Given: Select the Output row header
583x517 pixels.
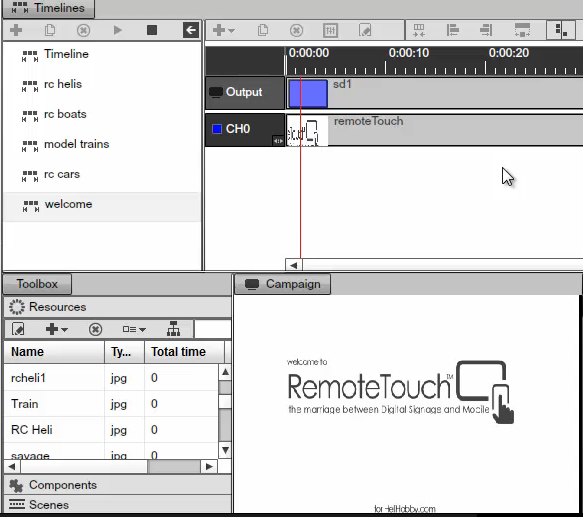Looking at the screenshot, I should (245, 92).
